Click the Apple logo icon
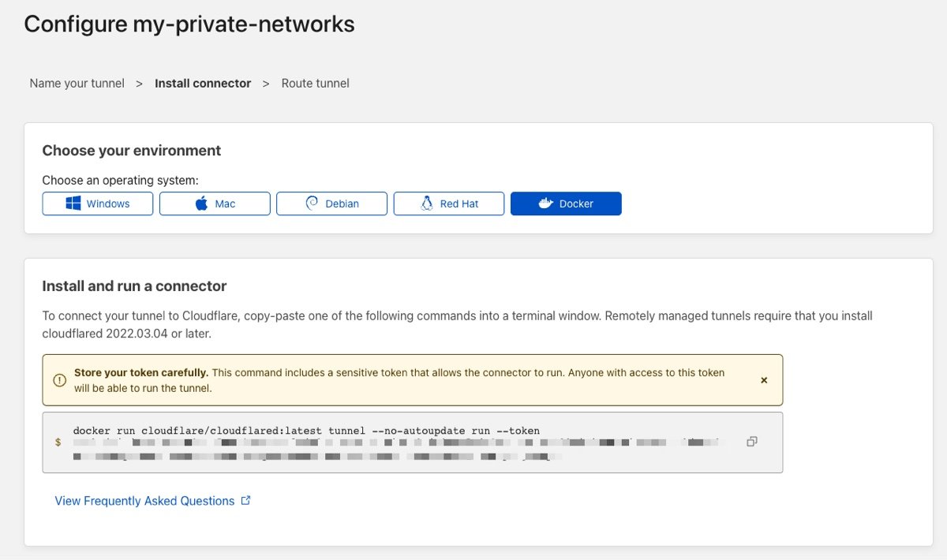 (x=201, y=203)
